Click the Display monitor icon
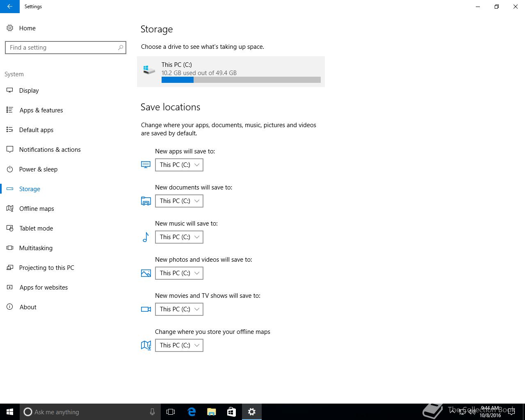Image resolution: width=525 pixels, height=420 pixels. click(10, 91)
